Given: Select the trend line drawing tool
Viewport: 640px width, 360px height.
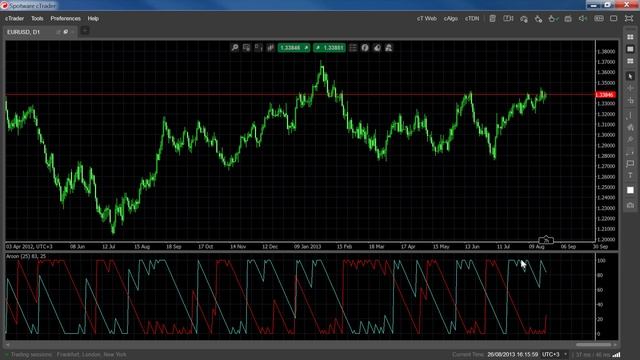Looking at the screenshot, I should pyautogui.click(x=630, y=127).
